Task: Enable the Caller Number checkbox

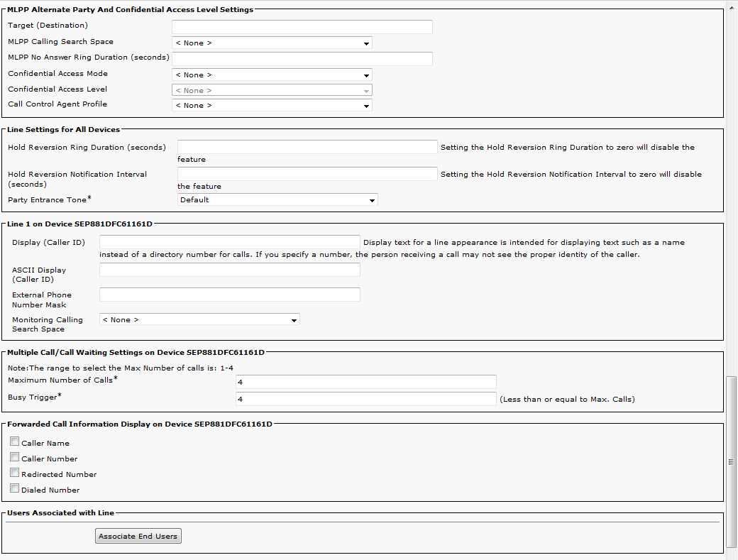Action: click(x=15, y=458)
